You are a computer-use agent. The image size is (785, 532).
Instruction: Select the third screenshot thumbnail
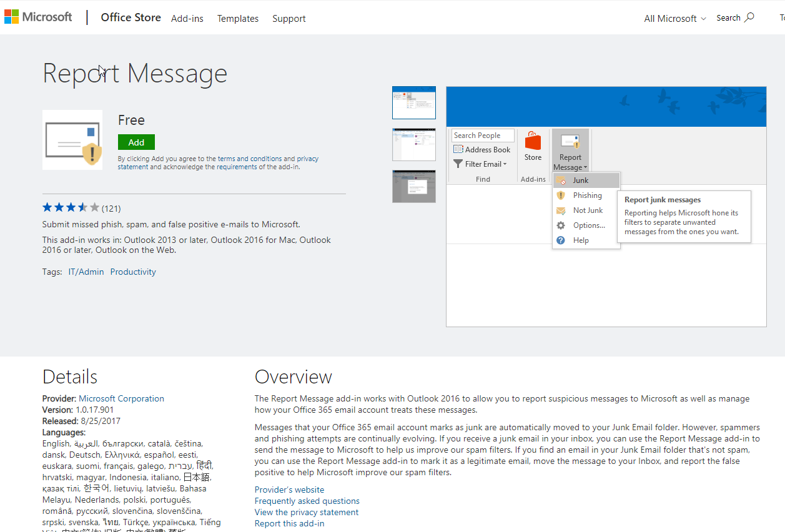[414, 186]
